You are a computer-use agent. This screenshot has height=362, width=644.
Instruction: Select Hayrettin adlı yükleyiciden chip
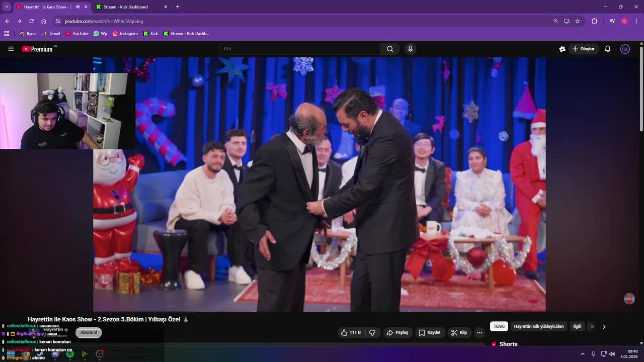pyautogui.click(x=538, y=326)
